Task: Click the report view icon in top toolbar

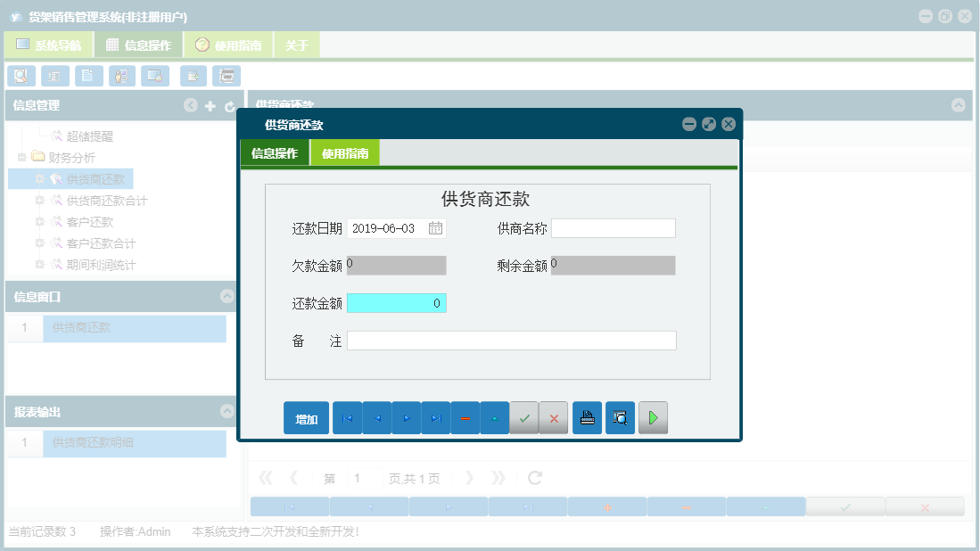Action: tap(54, 76)
